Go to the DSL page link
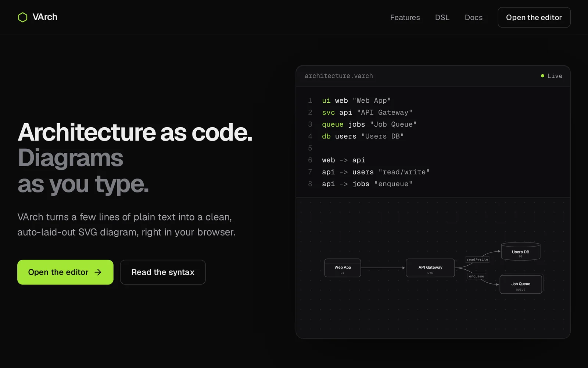This screenshot has width=588, height=368. (442, 17)
